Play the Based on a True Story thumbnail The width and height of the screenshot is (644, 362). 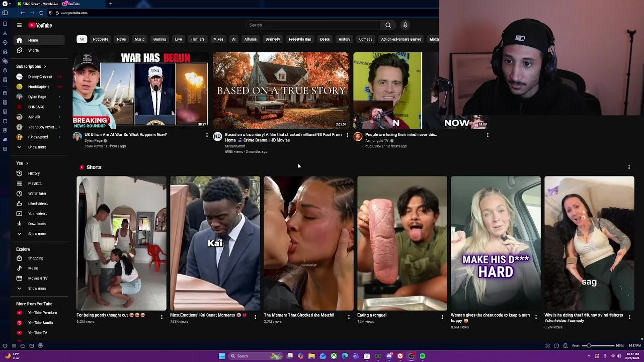(280, 89)
